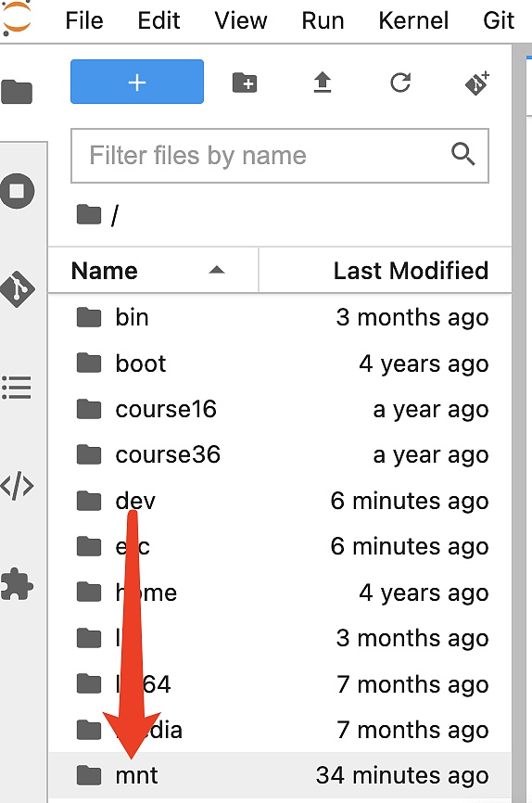Click the Upload Files arrow icon
Viewport: 532px width, 803px height.
[323, 83]
